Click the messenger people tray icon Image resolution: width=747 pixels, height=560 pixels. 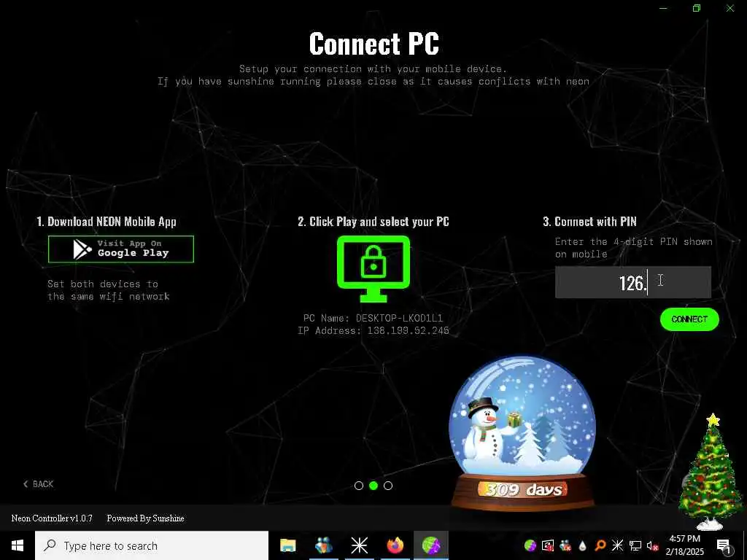pos(565,545)
